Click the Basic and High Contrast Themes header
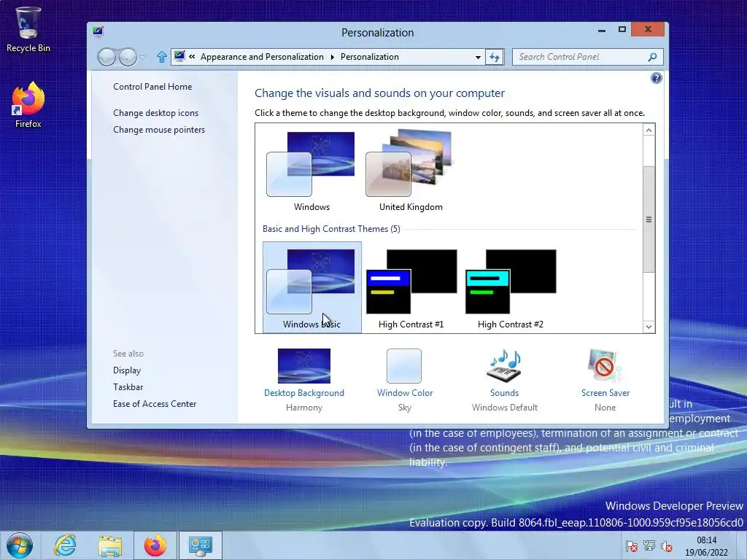 pyautogui.click(x=331, y=229)
